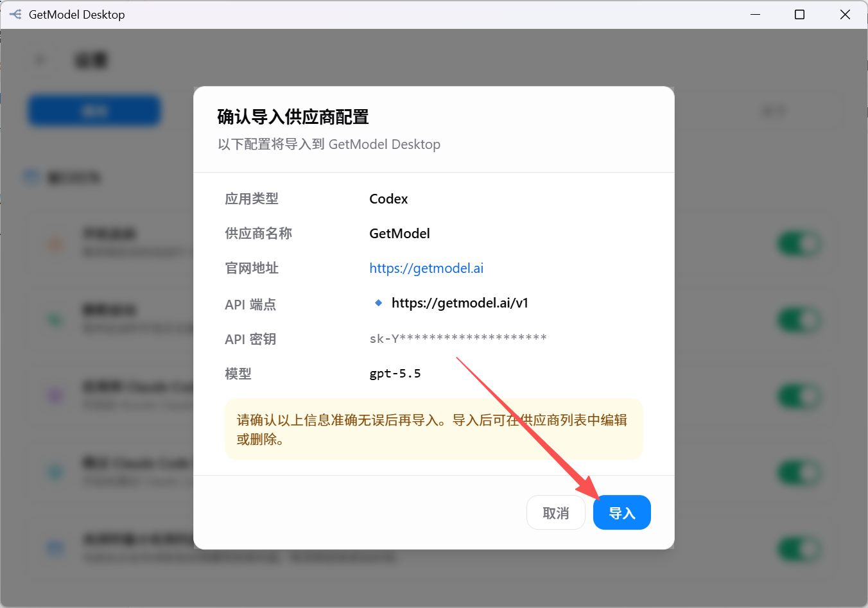Close the GetModel Desktop window
Image resolution: width=868 pixels, height=608 pixels.
[845, 14]
